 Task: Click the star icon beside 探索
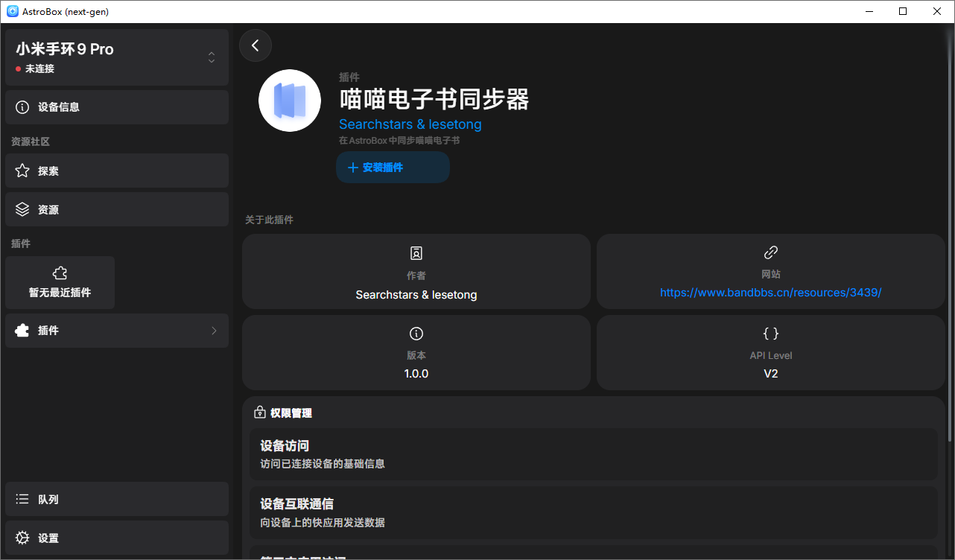tap(22, 171)
